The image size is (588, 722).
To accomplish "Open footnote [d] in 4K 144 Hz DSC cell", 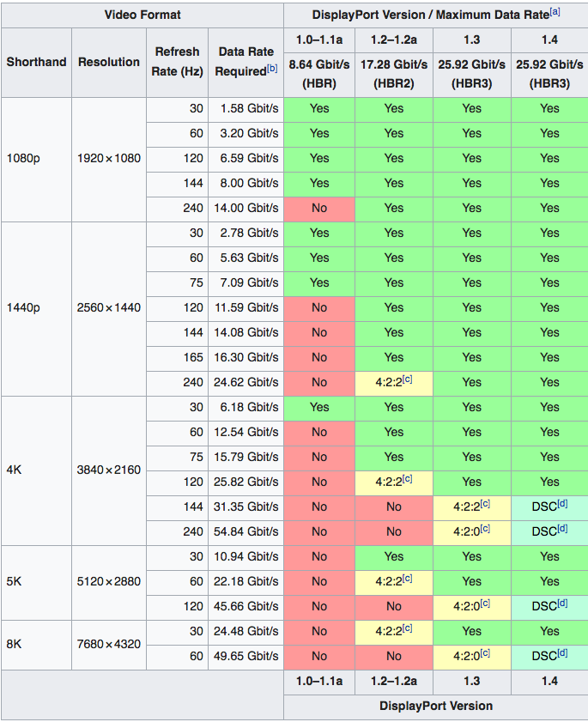I will click(x=562, y=503).
